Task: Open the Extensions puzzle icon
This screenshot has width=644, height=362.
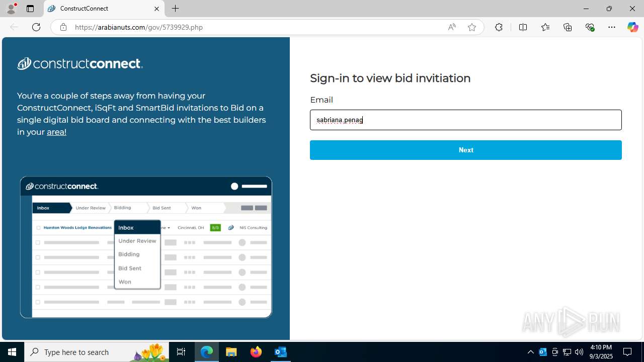Action: pos(499,27)
